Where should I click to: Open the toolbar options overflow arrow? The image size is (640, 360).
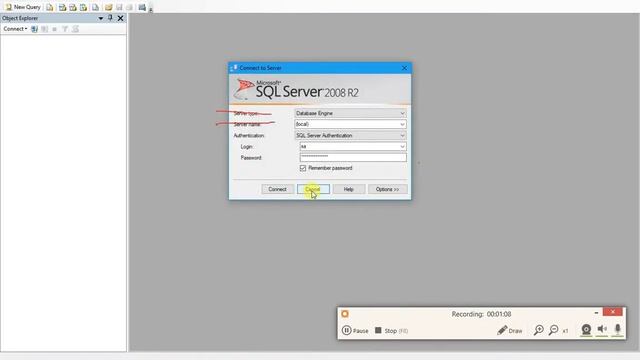point(151,9)
